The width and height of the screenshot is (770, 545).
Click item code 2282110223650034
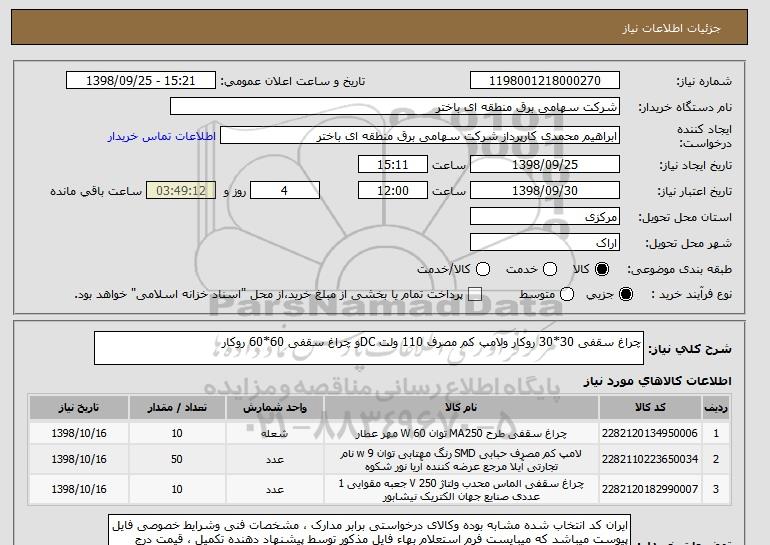650,459
